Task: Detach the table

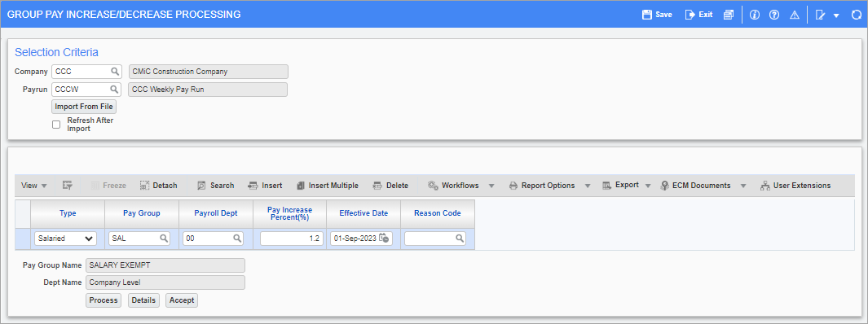Action: (x=158, y=186)
